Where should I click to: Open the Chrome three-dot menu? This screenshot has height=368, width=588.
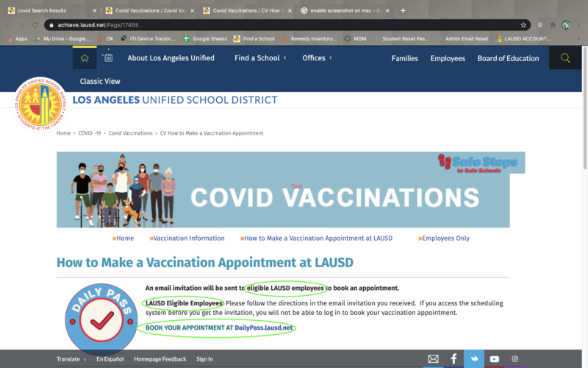pos(579,25)
